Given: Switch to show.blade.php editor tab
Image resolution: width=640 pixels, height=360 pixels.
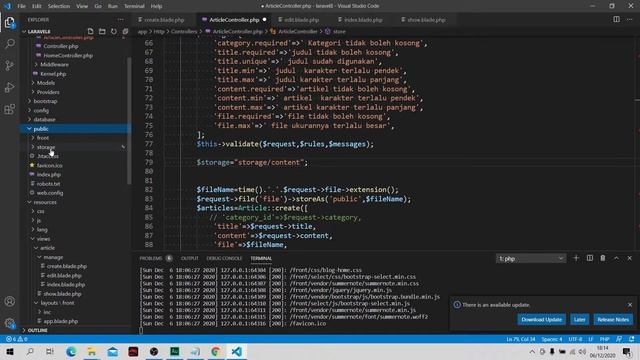Looking at the screenshot, I should tap(426, 20).
